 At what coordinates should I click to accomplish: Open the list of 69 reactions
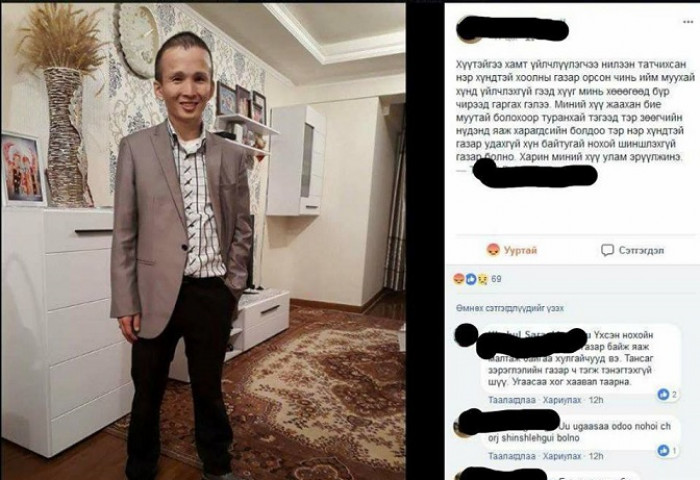(x=496, y=279)
